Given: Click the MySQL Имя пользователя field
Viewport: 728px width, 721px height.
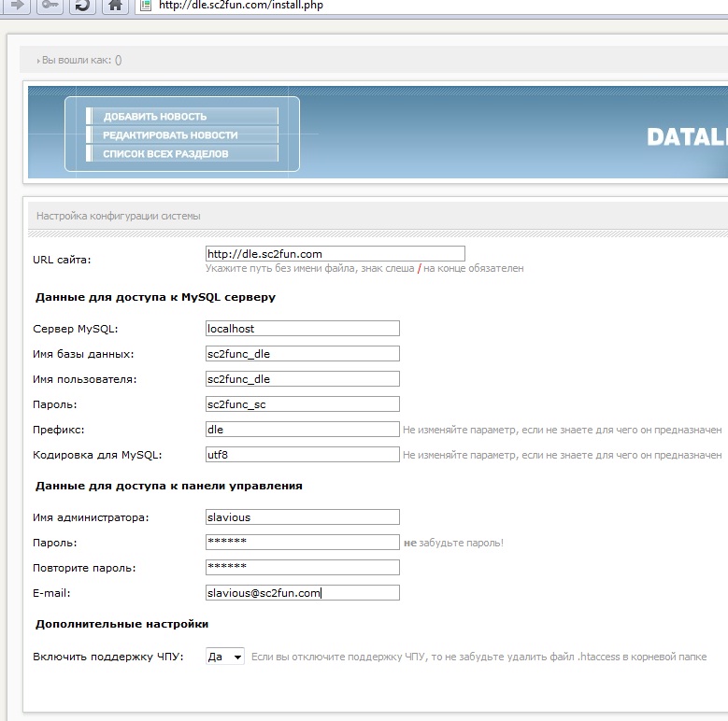Looking at the screenshot, I should pos(302,378).
